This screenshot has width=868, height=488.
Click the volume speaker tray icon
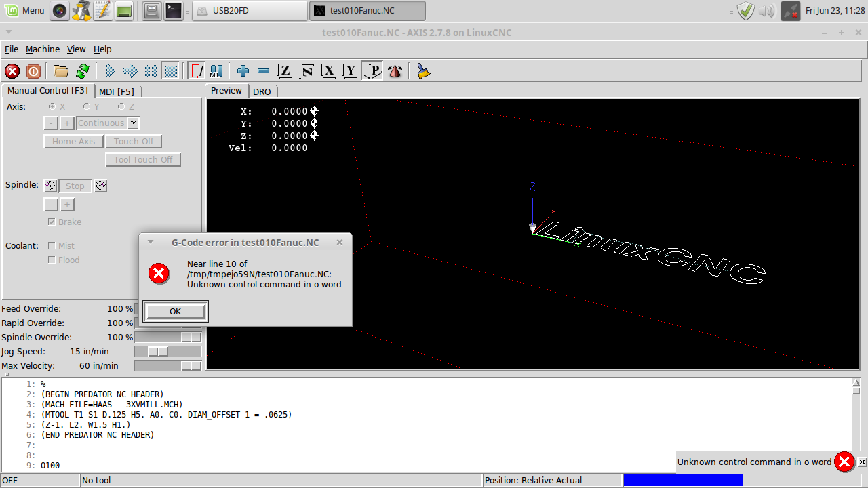(x=766, y=11)
